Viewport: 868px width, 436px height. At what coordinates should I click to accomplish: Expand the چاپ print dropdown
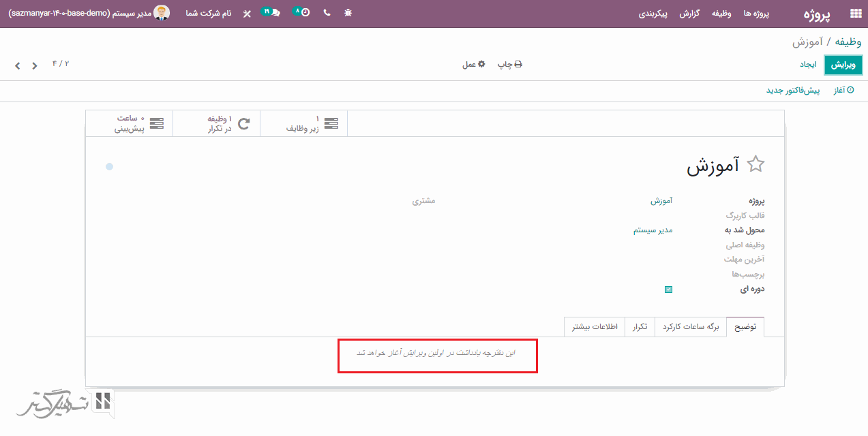[509, 65]
